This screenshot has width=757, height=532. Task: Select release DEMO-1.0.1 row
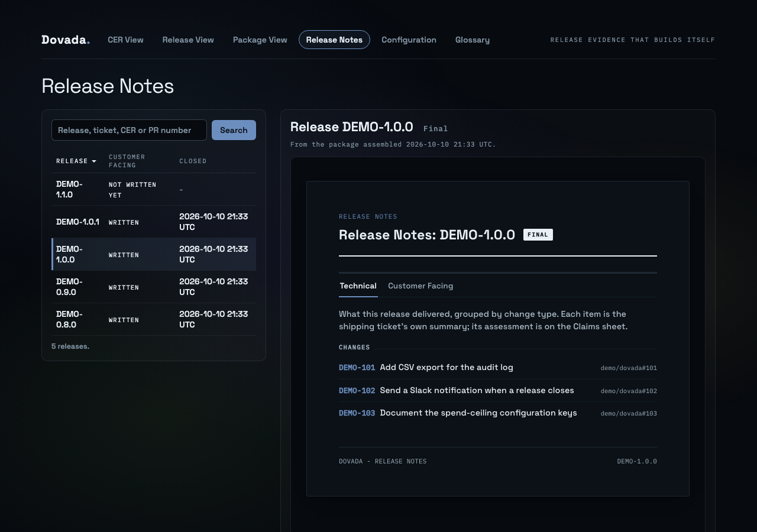coord(154,222)
